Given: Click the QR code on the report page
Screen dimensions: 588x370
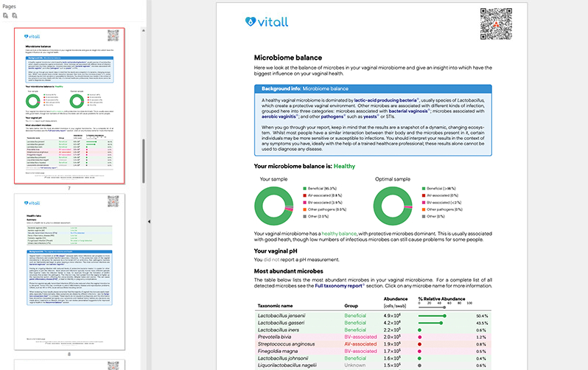Looking at the screenshot, I should 496,24.
